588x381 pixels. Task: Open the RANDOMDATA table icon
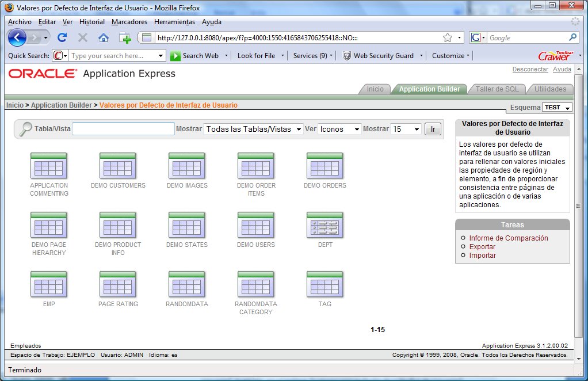click(x=187, y=284)
